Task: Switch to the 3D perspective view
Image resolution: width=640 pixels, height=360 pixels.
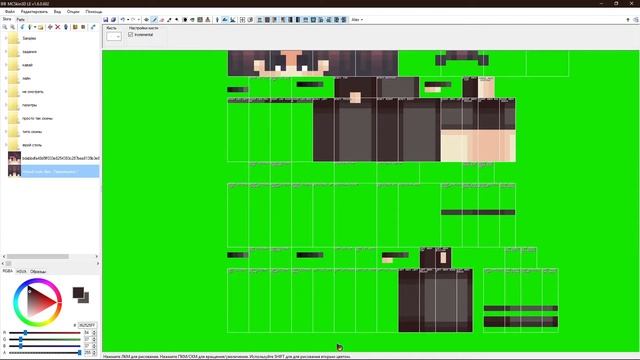Action: [x=217, y=20]
